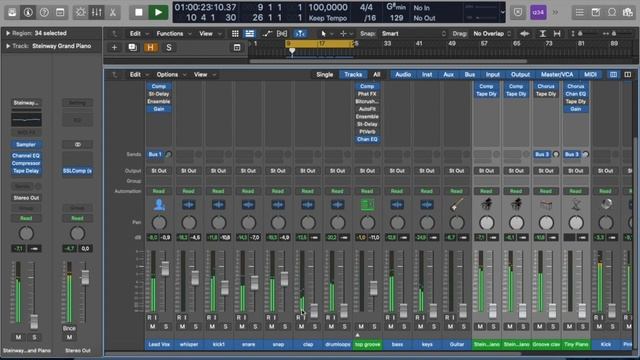Click Read automation on Lead Vox channel
640x360 pixels.
pyautogui.click(x=159, y=191)
